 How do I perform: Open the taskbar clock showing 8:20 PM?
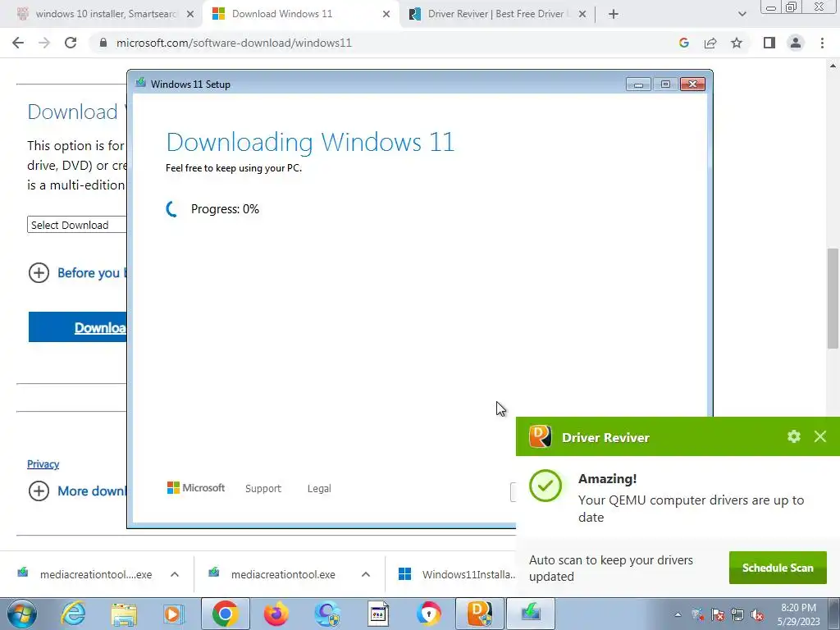798,608
